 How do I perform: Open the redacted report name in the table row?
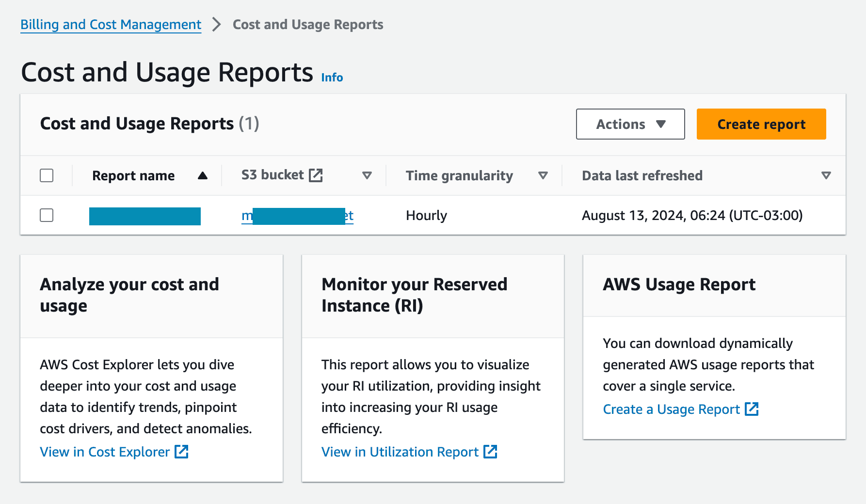coord(145,216)
